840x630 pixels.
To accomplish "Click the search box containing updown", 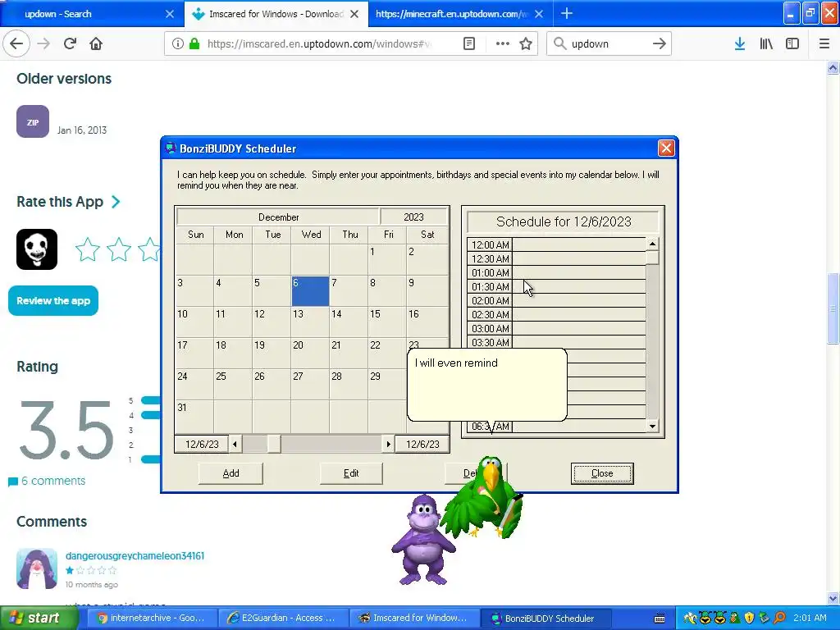I will coord(608,43).
